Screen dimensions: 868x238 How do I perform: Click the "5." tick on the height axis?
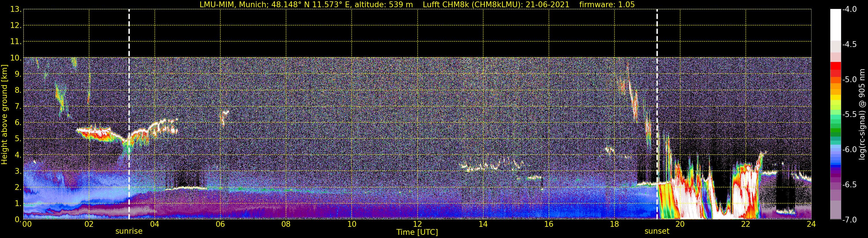(x=18, y=139)
